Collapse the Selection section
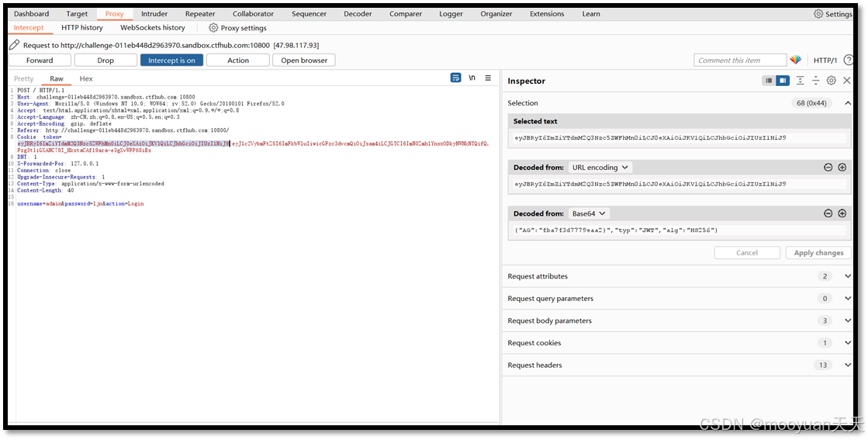This screenshot has height=440, width=868. [x=848, y=103]
